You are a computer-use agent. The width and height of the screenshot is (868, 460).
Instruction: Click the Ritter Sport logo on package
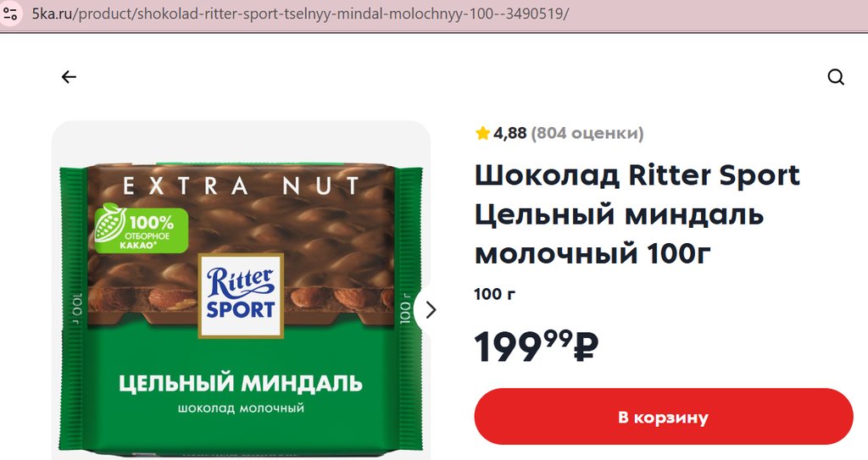pos(241,296)
